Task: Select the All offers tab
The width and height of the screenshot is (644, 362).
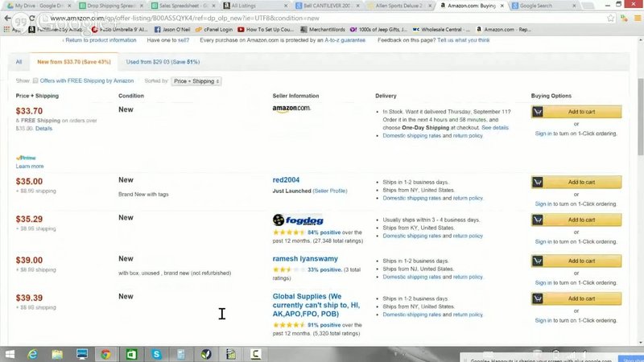Action: tap(19, 62)
